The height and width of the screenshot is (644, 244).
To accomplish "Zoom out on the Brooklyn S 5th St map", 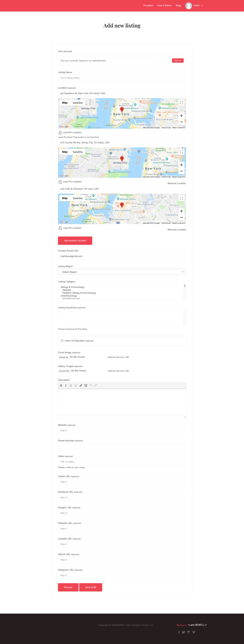I will click(x=181, y=218).
